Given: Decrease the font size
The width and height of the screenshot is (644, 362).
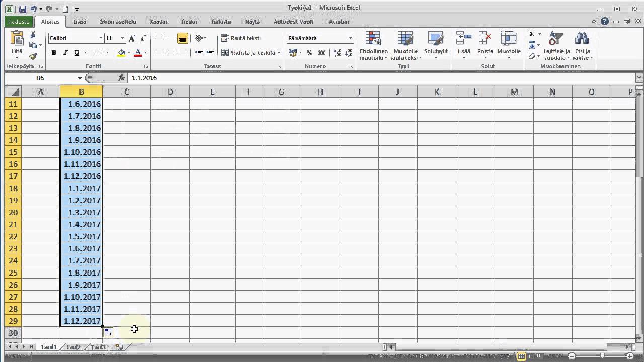Looking at the screenshot, I should 143,38.
